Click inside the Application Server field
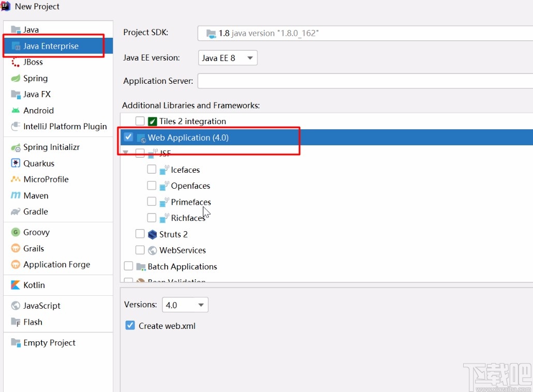533x392 pixels. (362, 81)
